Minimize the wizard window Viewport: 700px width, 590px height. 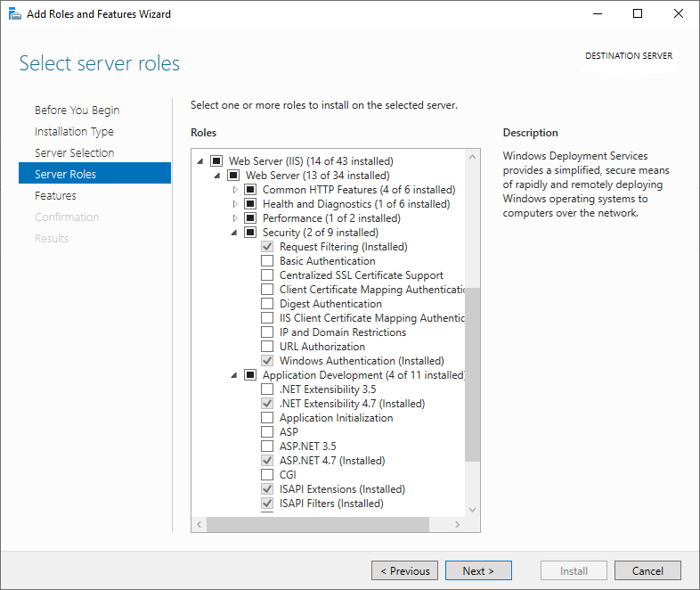(x=598, y=14)
